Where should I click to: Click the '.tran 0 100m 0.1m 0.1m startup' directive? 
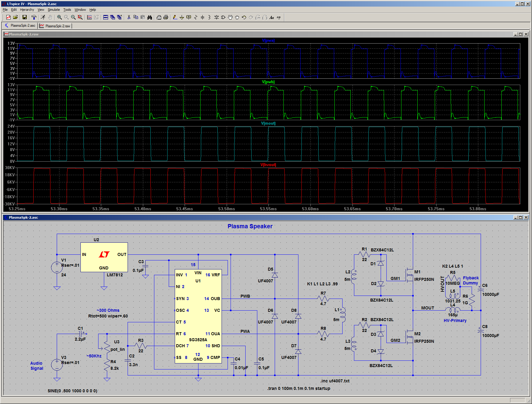pyautogui.click(x=299, y=388)
